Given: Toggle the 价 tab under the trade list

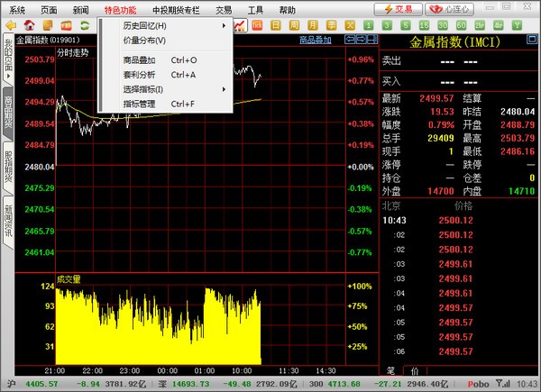Looking at the screenshot, I should [415, 371].
